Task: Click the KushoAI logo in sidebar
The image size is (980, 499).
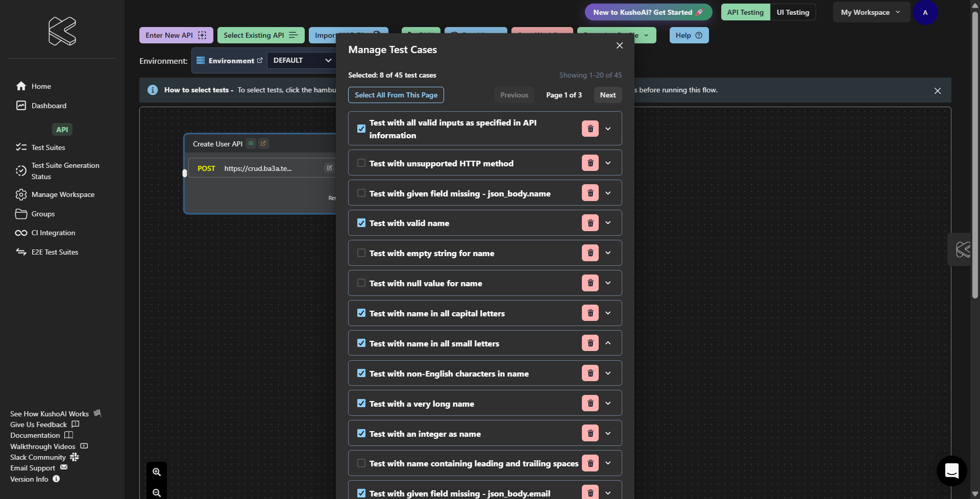Action: (62, 31)
